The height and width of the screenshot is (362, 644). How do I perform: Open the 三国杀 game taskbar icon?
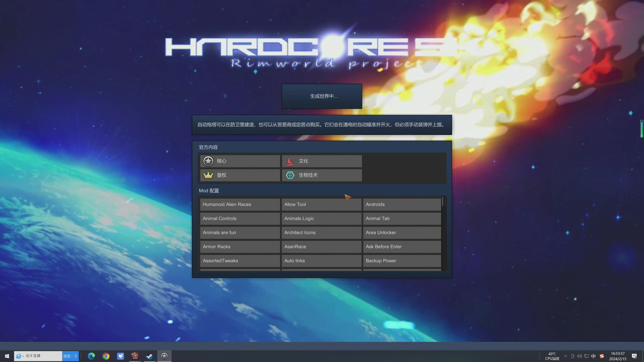(x=135, y=356)
